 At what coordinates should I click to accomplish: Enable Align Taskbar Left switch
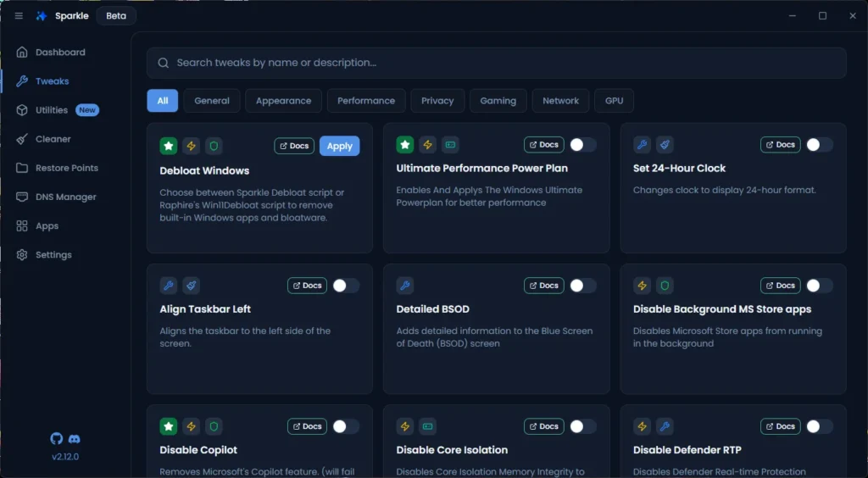(x=345, y=286)
